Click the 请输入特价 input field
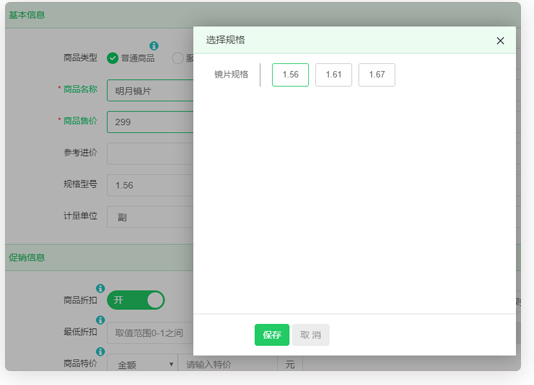Screen dimensions: 534x385 pyautogui.click(x=227, y=364)
